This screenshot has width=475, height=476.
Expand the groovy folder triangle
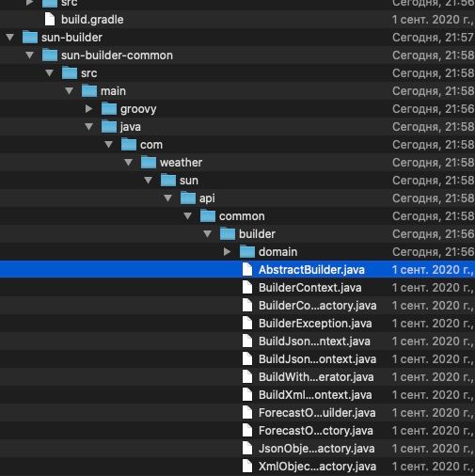(x=89, y=109)
